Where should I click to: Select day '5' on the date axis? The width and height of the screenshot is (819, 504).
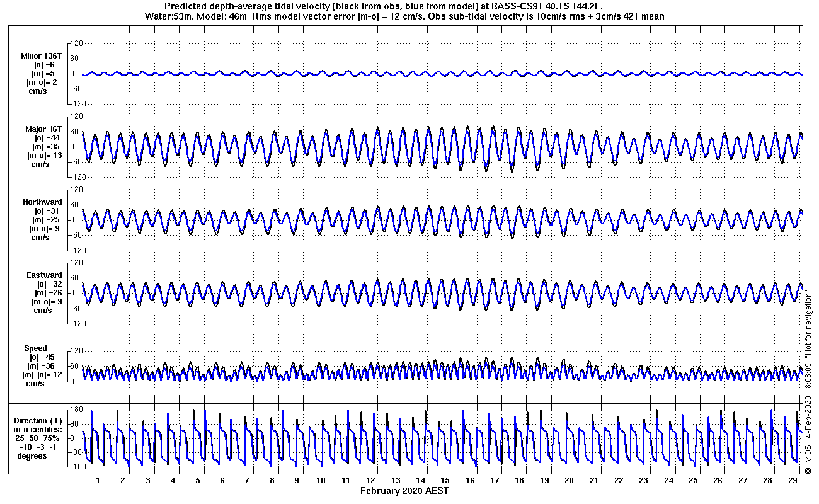197,481
